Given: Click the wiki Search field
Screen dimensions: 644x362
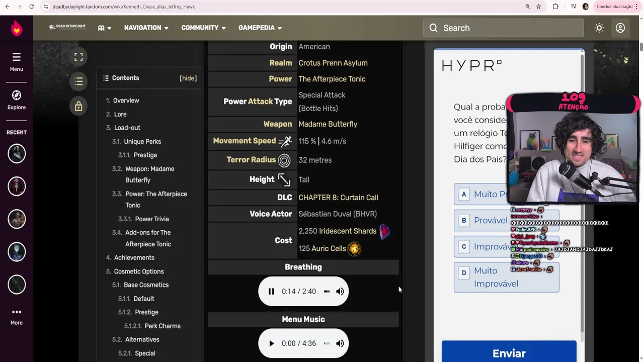Looking at the screenshot, I should [x=503, y=28].
